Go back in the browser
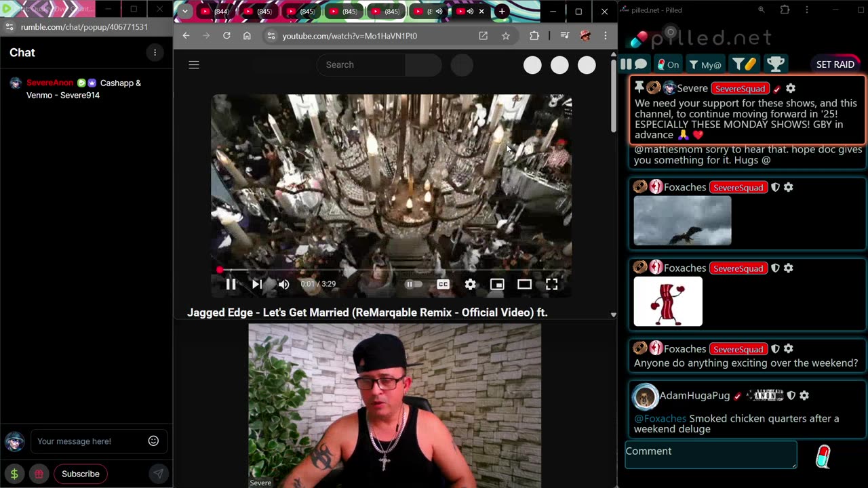The width and height of the screenshot is (868, 488). pyautogui.click(x=186, y=36)
